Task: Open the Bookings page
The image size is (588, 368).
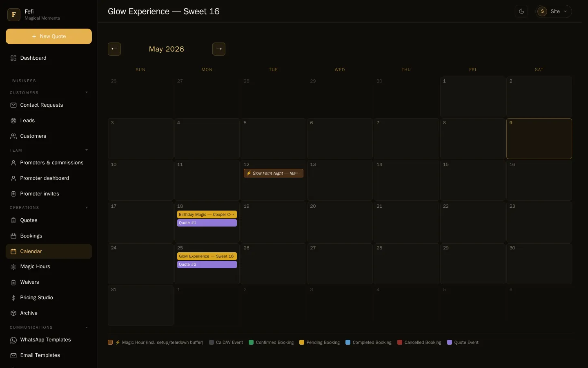Action: (x=49, y=236)
